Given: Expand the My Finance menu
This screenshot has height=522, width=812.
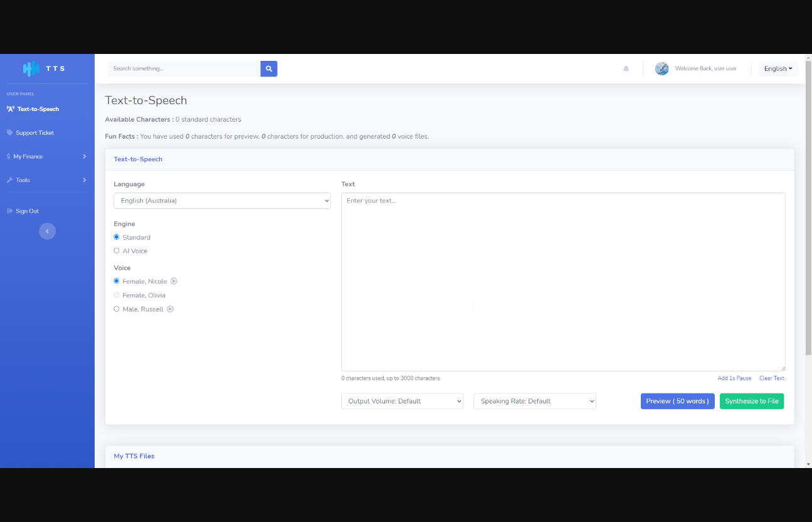Looking at the screenshot, I should (x=47, y=157).
